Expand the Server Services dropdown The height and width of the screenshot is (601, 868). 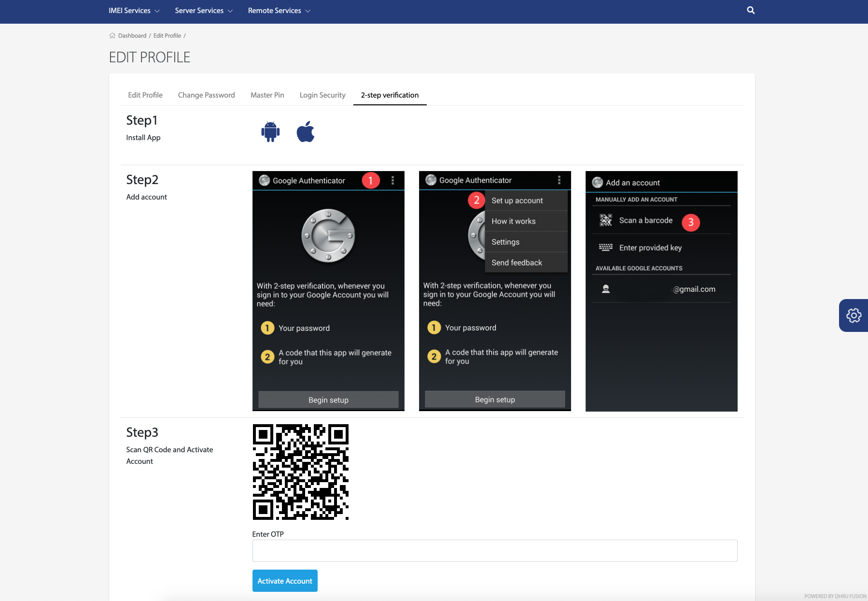point(203,10)
